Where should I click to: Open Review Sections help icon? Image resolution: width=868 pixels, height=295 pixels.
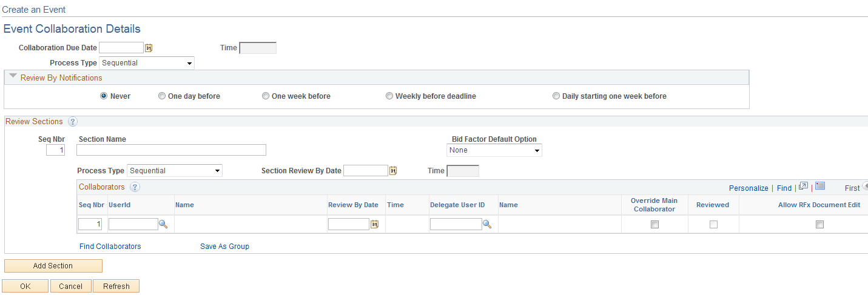(73, 122)
